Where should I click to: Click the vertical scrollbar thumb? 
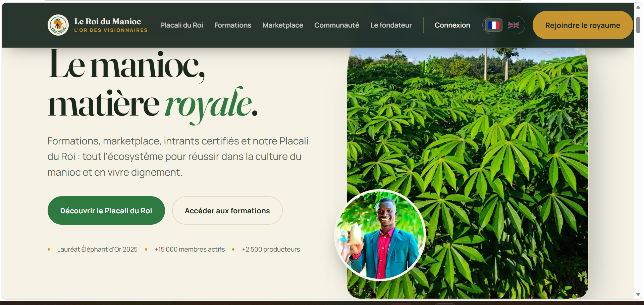(638, 25)
